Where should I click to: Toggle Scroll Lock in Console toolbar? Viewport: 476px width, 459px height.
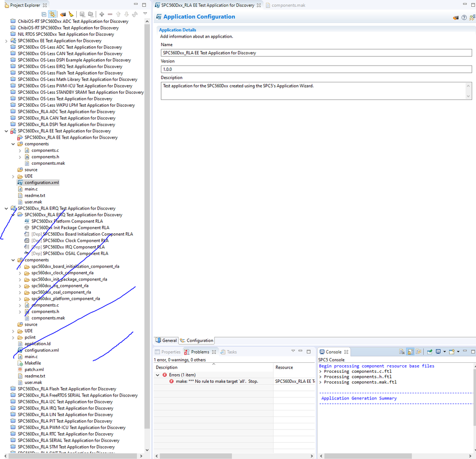pyautogui.click(x=410, y=351)
